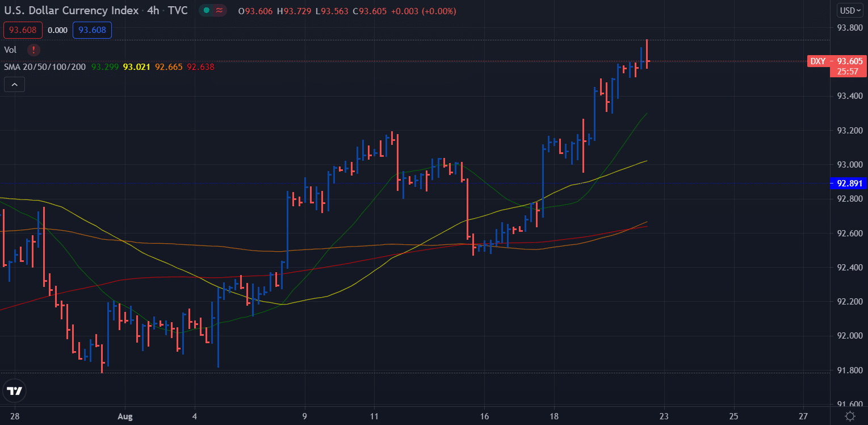This screenshot has height=425, width=868.
Task: Select the Vol indicator label
Action: point(10,50)
